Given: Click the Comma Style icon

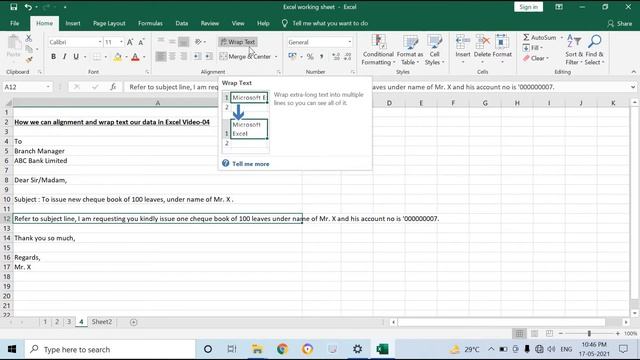Looking at the screenshot, I should tap(322, 56).
